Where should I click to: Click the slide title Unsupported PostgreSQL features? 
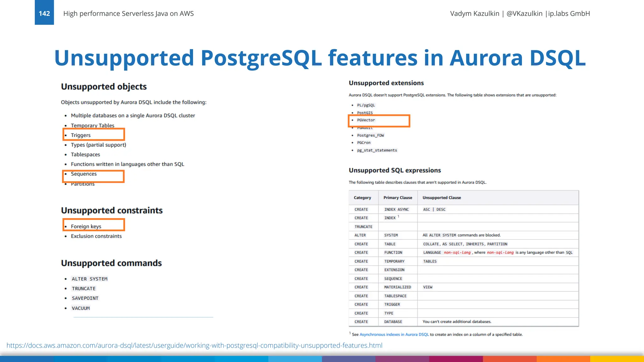319,58
